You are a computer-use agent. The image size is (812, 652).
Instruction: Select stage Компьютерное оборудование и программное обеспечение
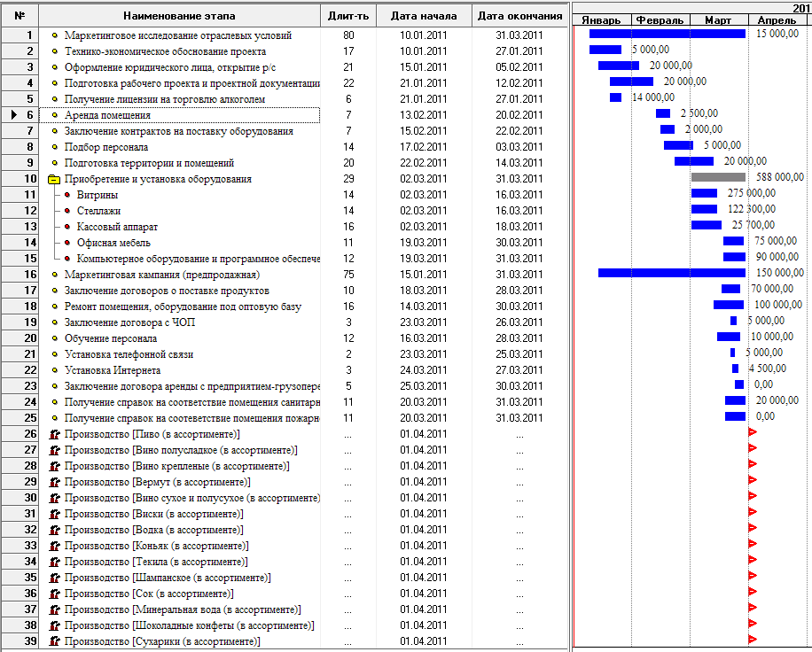(199, 259)
